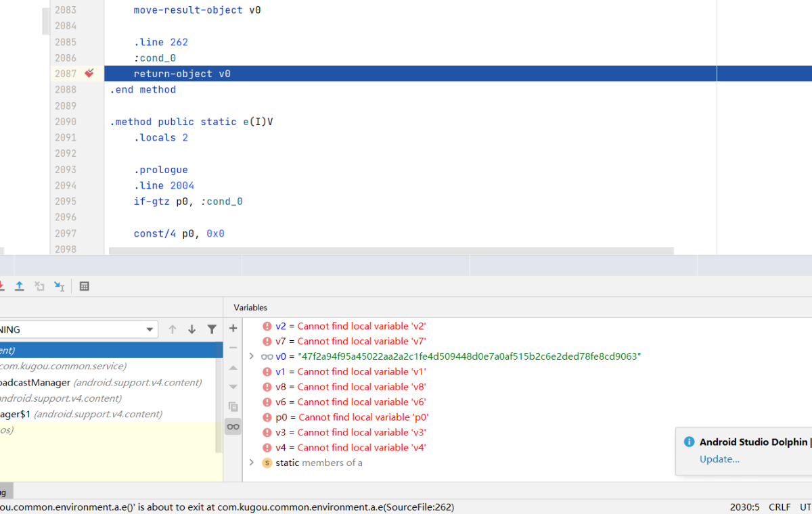Click the duplicate watch copy icon
Image resolution: width=812 pixels, height=514 pixels.
click(233, 406)
